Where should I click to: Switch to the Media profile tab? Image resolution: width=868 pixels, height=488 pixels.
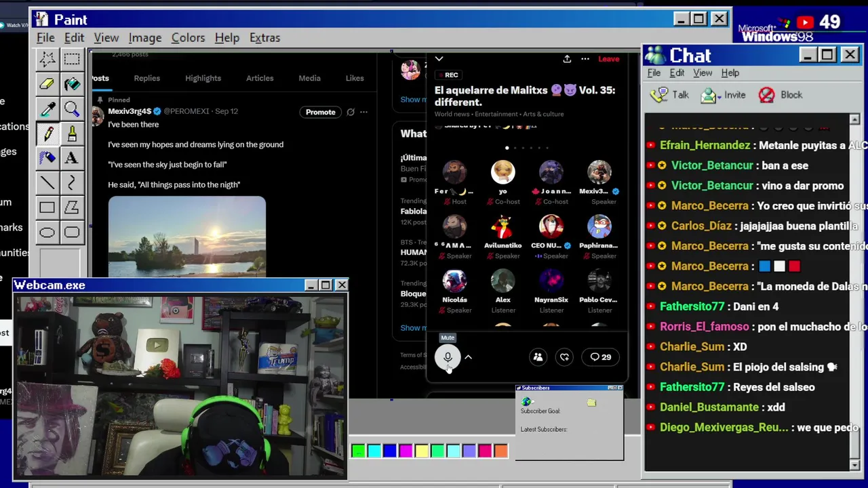309,78
